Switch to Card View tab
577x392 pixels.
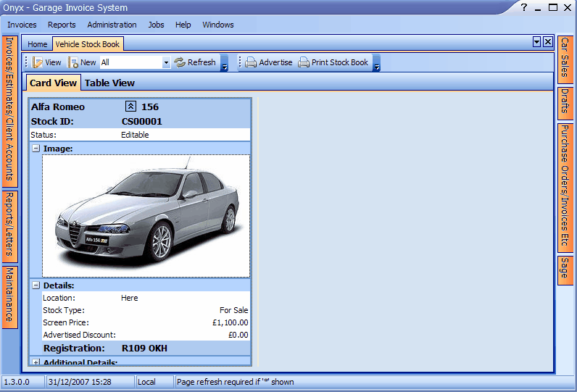(x=54, y=83)
